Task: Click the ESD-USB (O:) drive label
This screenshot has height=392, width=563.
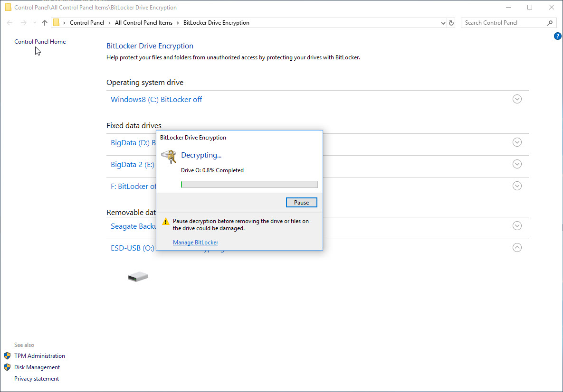Action: (x=133, y=248)
